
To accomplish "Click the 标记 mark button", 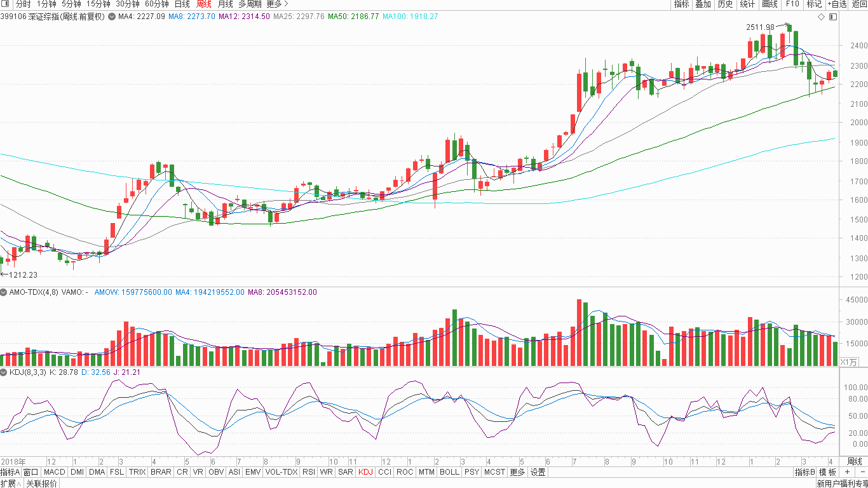I will click(x=814, y=4).
